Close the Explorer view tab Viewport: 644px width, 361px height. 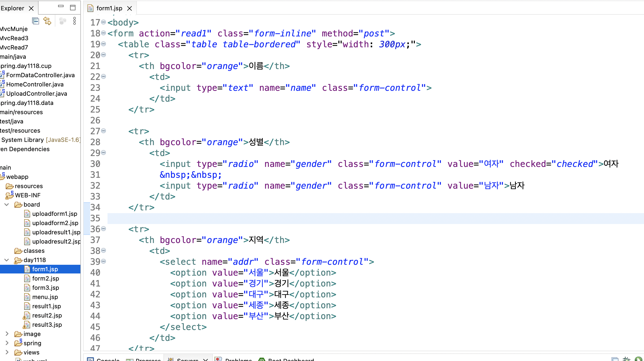coord(31,8)
